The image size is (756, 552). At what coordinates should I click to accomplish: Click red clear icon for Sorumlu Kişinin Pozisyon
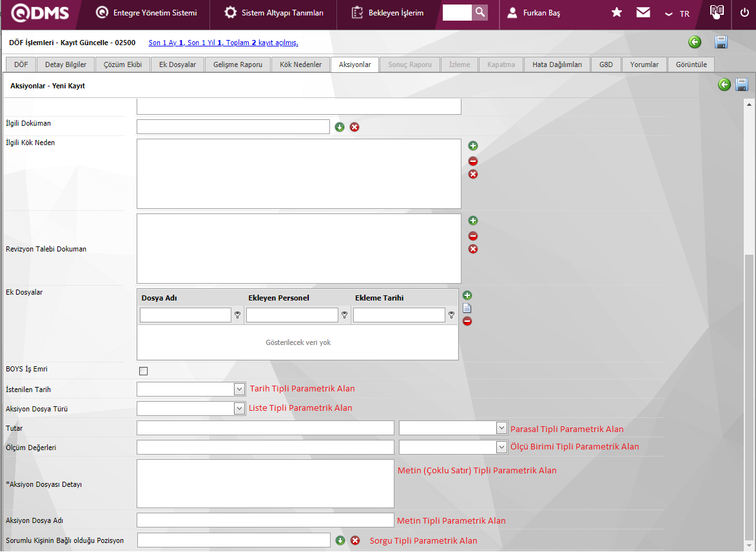[x=355, y=540]
